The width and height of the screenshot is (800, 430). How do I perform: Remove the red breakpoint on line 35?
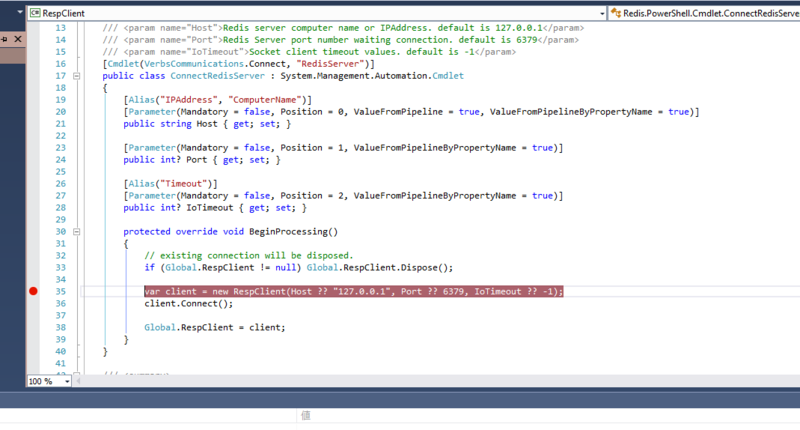[33, 291]
